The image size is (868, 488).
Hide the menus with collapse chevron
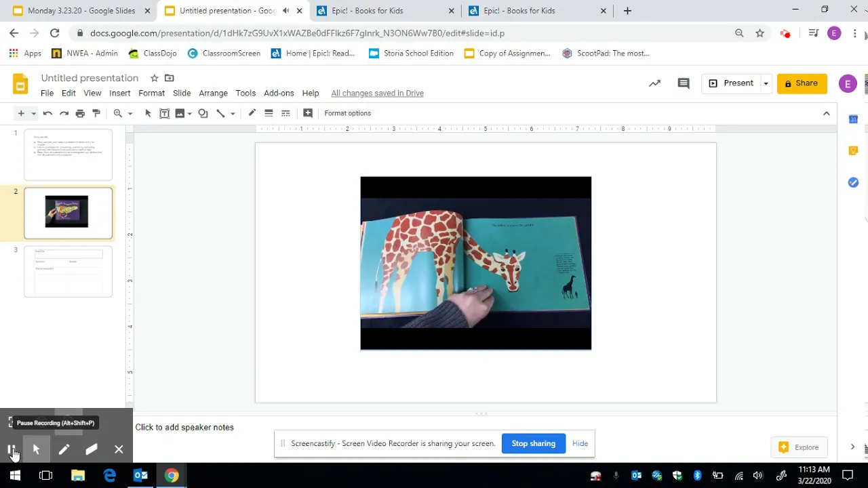pyautogui.click(x=826, y=113)
